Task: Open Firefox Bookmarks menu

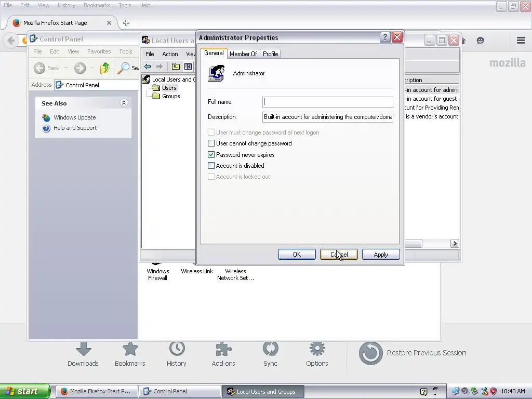Action: [x=97, y=5]
